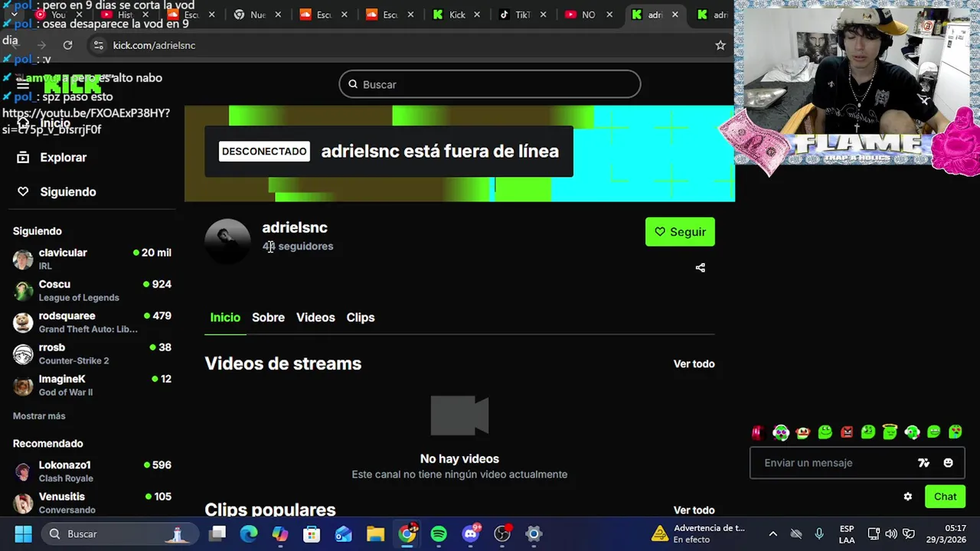Open Spotify from taskbar

[x=439, y=533]
